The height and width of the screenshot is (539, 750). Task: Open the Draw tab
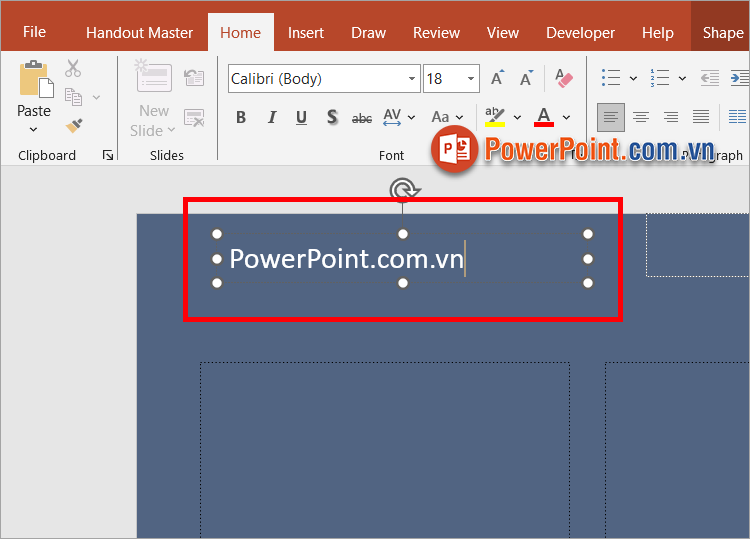tap(368, 33)
